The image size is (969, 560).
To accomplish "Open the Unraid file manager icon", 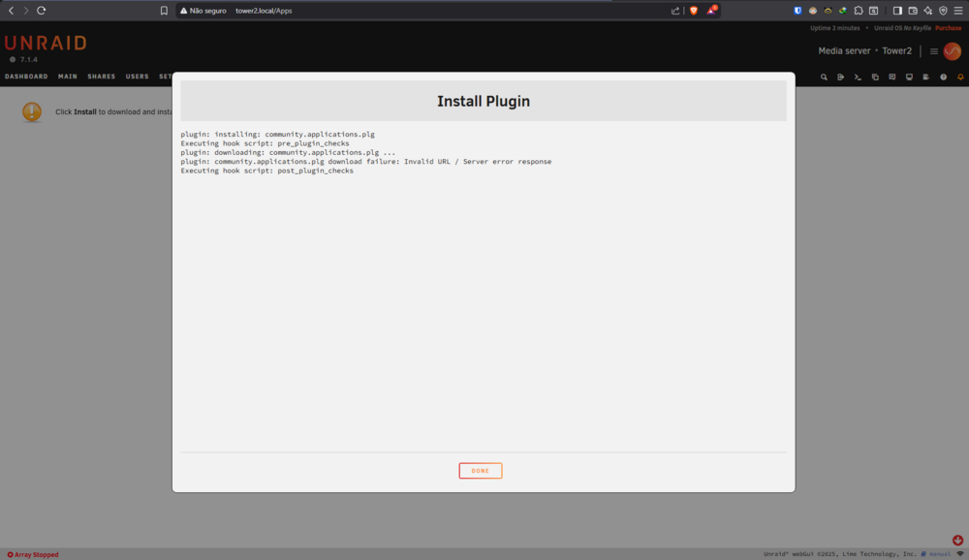I will point(875,78).
